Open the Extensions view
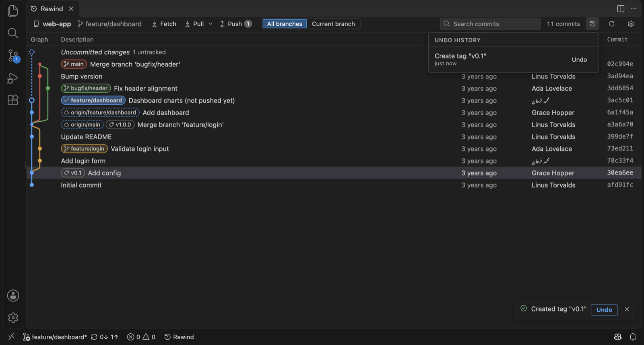Screen dimensions: 644x345 pos(13,100)
